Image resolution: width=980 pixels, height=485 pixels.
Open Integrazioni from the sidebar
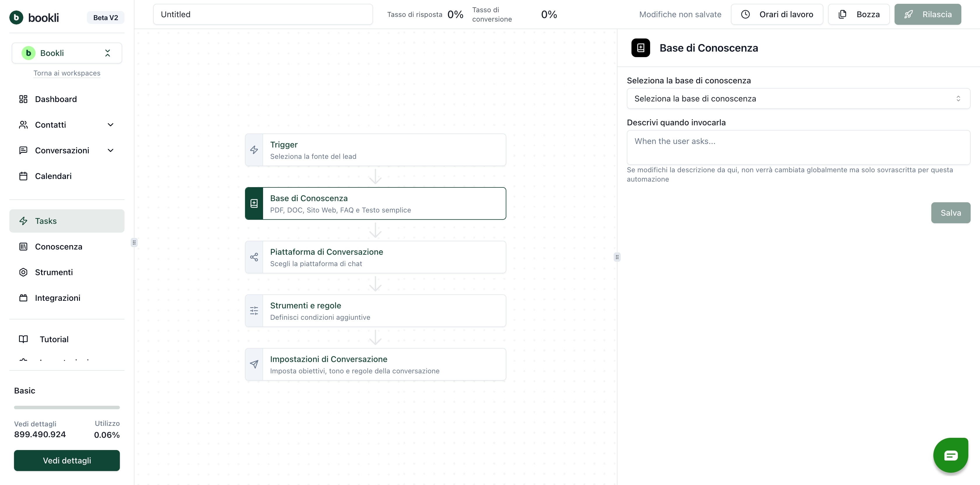point(57,298)
